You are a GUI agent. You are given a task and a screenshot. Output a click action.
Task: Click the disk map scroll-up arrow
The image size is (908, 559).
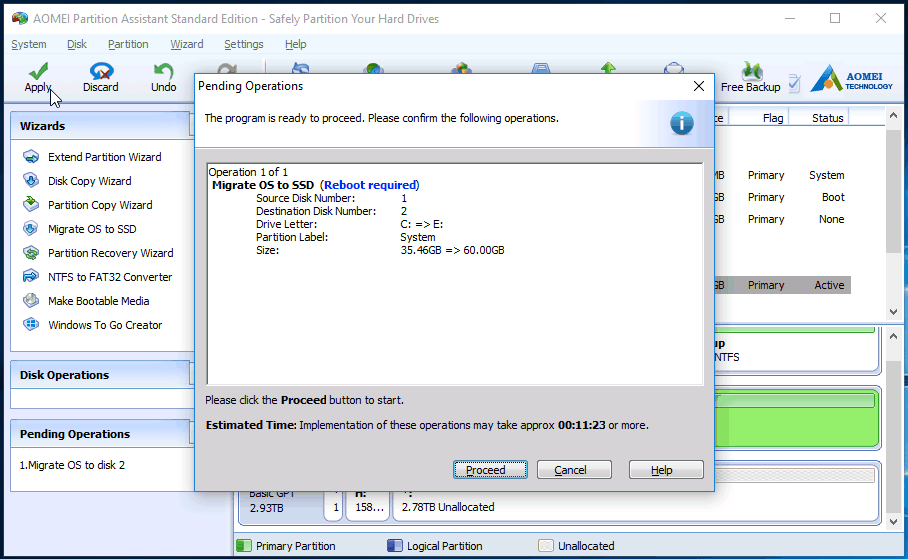(894, 336)
